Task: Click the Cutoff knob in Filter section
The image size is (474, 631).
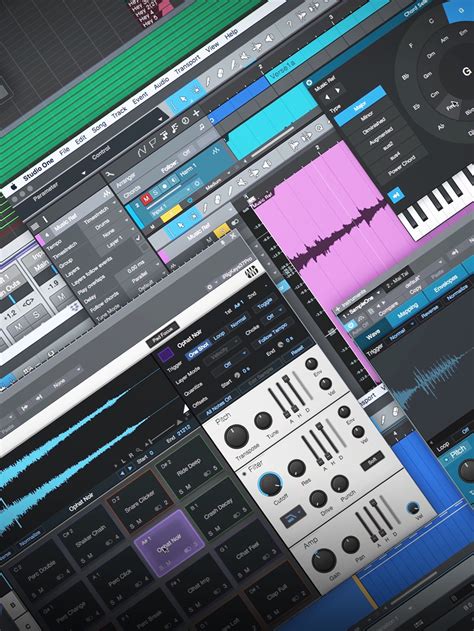Action: click(269, 485)
